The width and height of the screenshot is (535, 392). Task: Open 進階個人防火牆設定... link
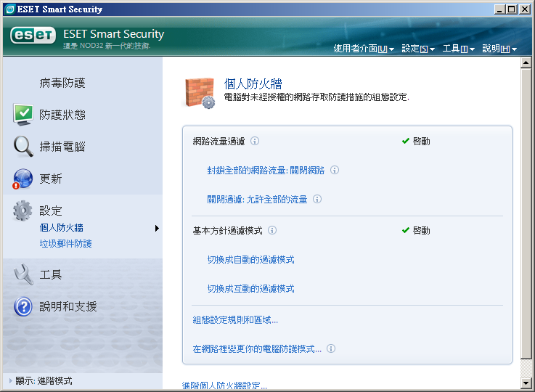tap(224, 386)
